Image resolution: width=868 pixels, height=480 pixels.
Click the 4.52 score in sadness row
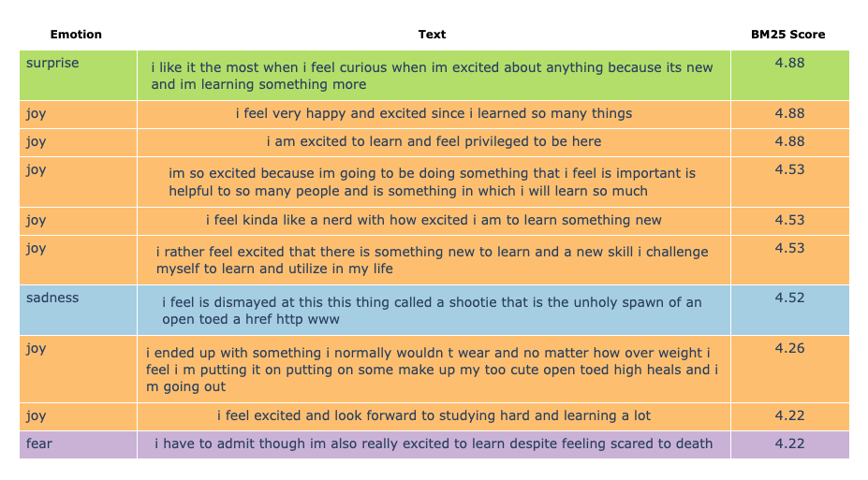[789, 298]
